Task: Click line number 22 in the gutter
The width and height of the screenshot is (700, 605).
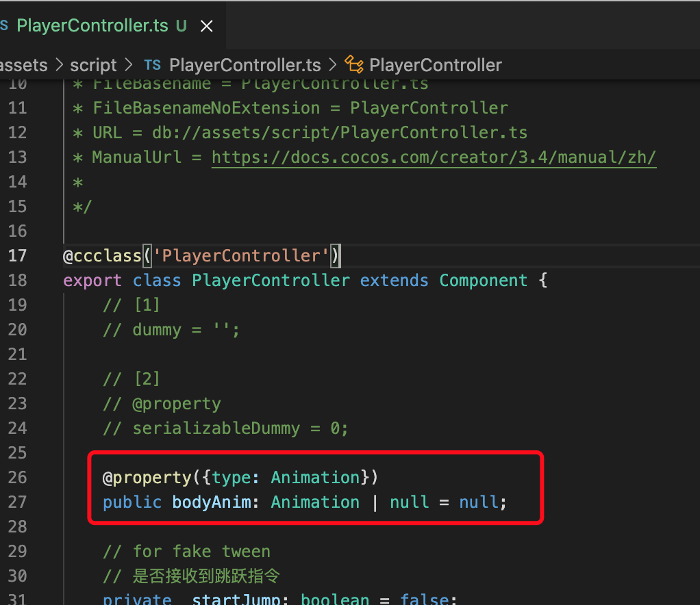Action: (x=18, y=379)
